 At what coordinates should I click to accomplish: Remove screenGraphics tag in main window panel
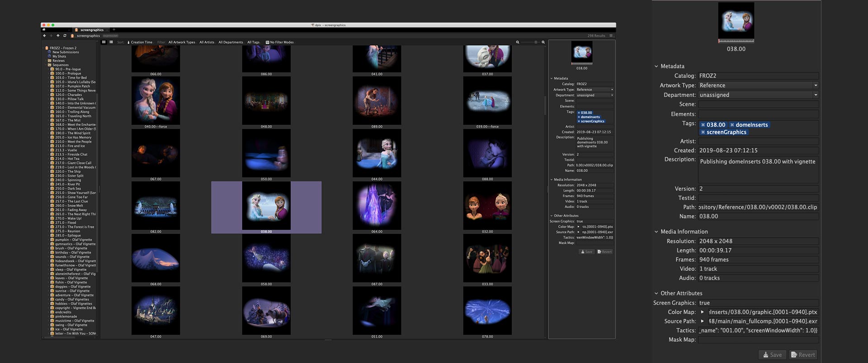pos(579,121)
